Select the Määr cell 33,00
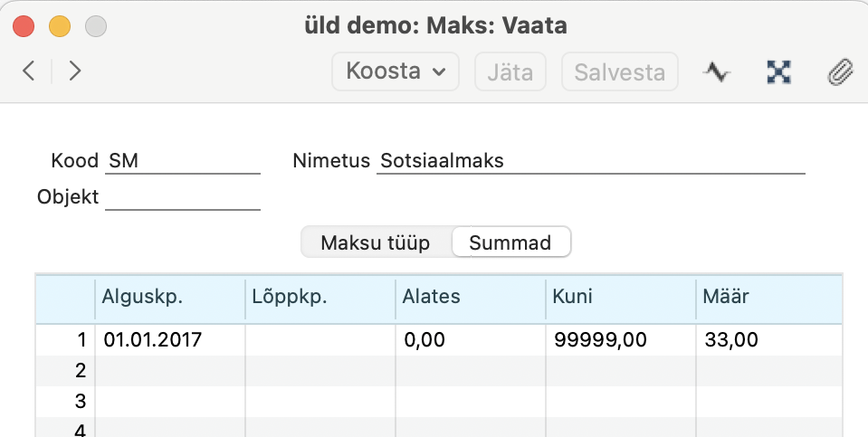868x437 pixels. pos(769,339)
